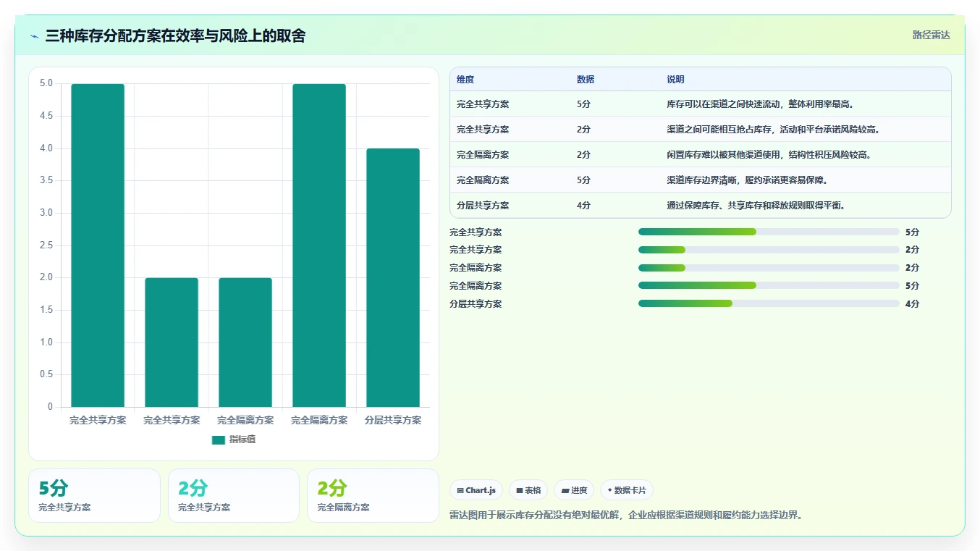Click the 进度 tag

point(574,490)
